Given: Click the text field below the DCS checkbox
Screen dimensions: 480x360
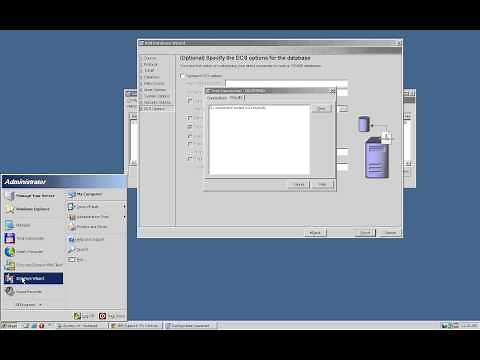Looking at the screenshot, I should coord(287,84).
